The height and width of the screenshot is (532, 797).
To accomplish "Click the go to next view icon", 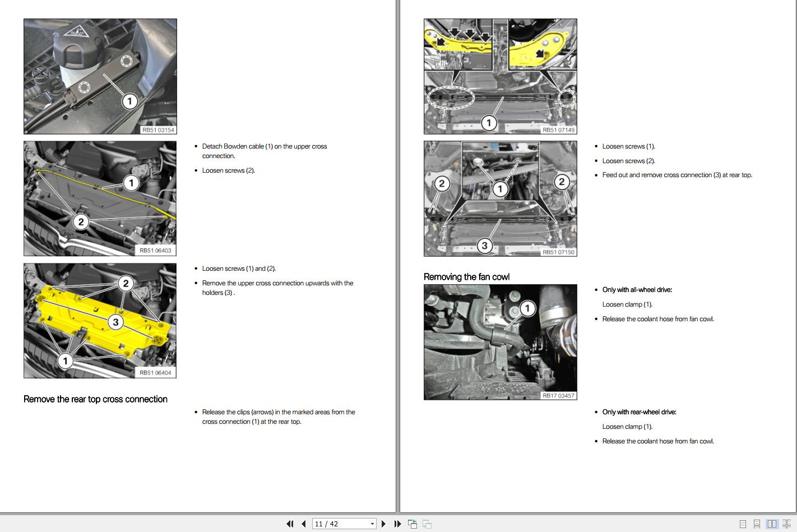I will 427,524.
